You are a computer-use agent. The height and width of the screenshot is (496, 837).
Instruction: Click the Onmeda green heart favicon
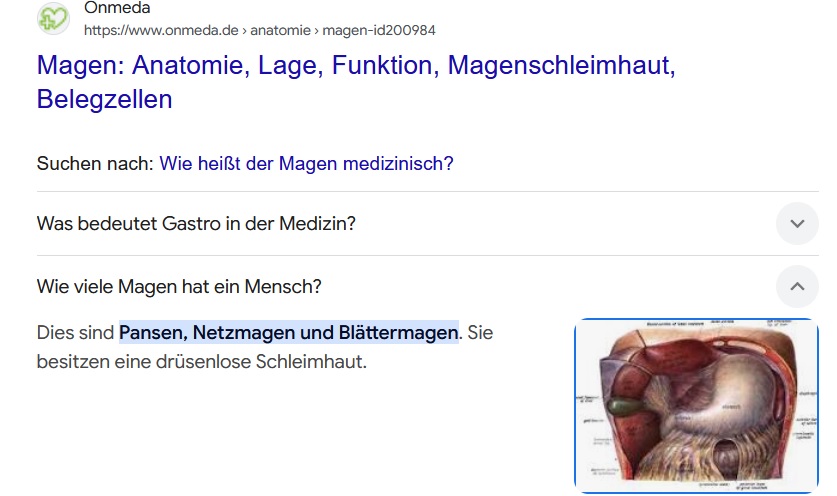pos(53,19)
